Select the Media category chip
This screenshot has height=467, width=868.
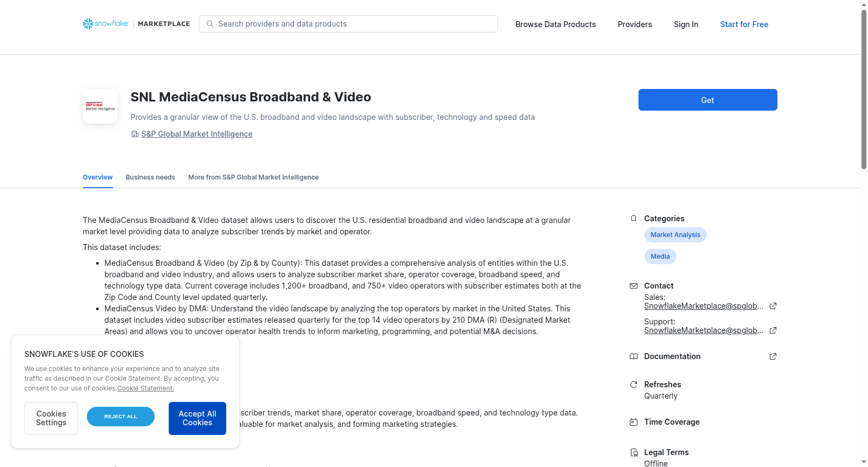(x=660, y=257)
